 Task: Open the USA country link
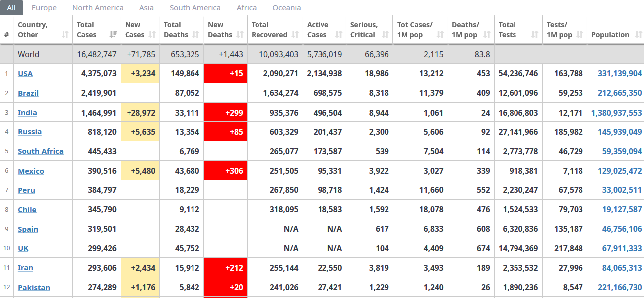point(25,74)
